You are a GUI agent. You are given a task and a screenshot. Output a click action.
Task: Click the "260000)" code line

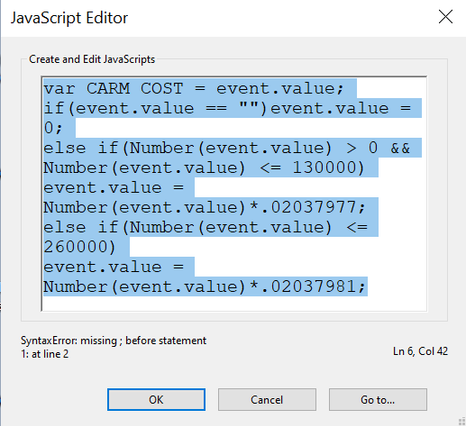pos(79,247)
